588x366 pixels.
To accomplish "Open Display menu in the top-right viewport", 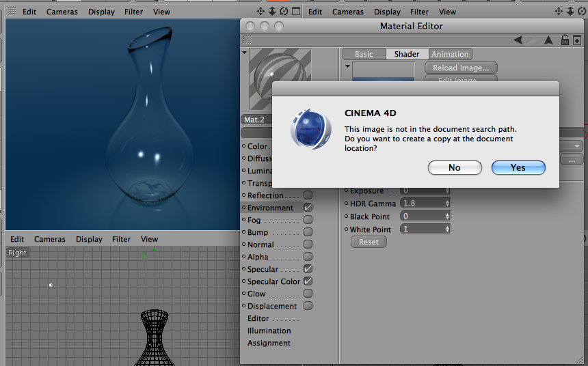I will pos(387,12).
